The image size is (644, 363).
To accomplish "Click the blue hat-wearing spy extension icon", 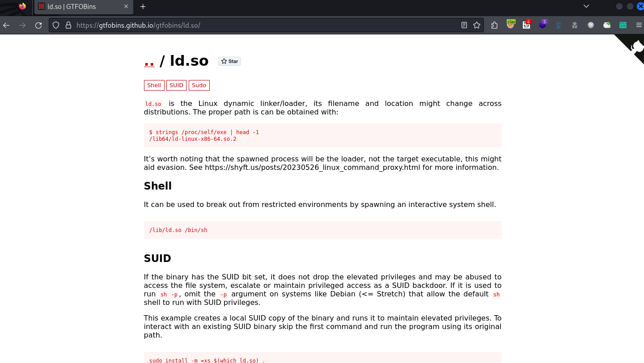I will click(559, 25).
